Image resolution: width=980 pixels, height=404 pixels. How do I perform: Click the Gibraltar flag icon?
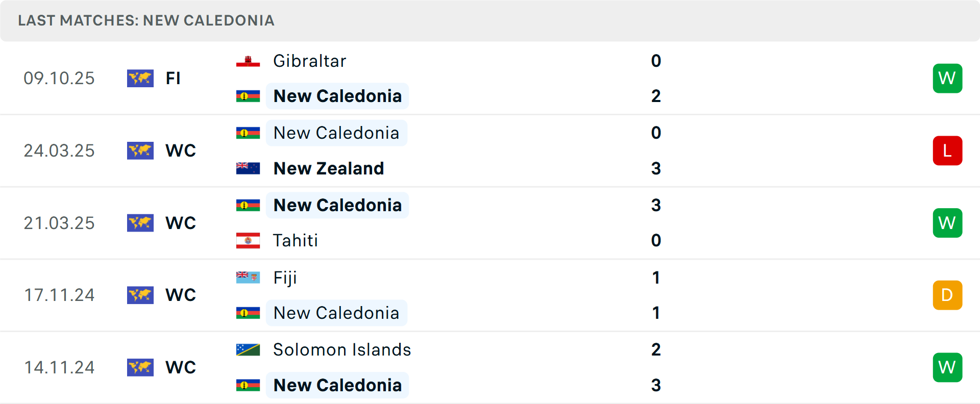(248, 61)
